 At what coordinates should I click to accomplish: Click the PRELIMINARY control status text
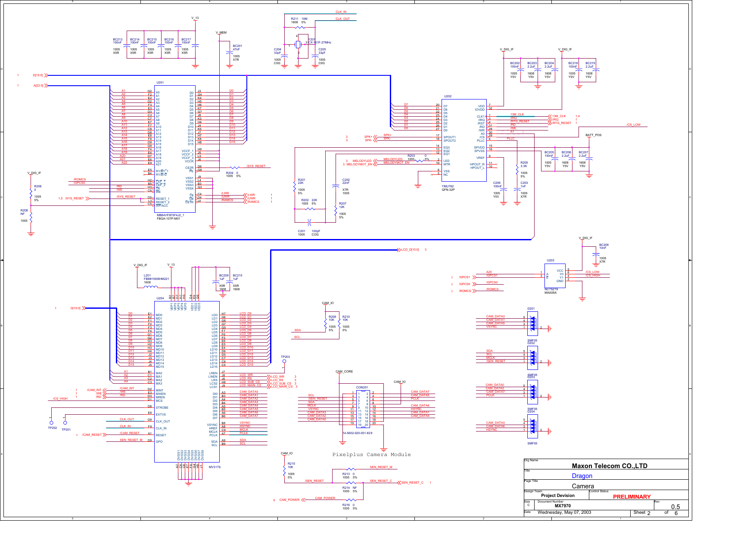(632, 496)
